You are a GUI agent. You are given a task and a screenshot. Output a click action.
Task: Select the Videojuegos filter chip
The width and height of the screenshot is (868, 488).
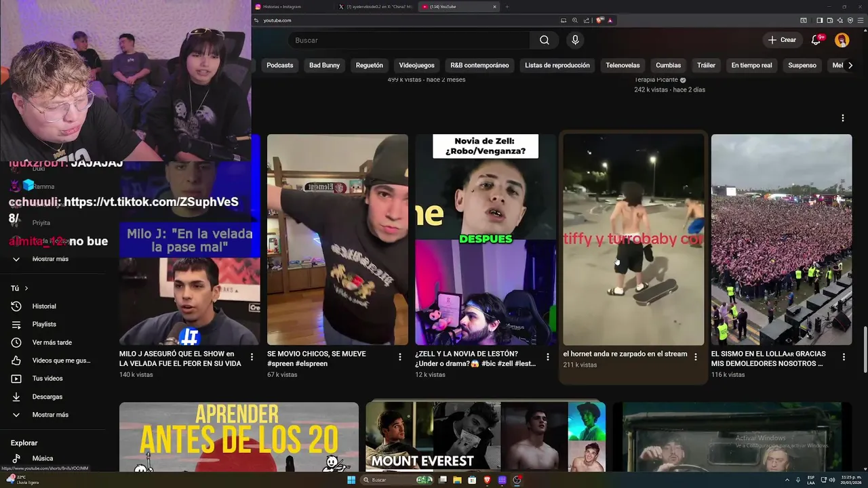point(416,65)
